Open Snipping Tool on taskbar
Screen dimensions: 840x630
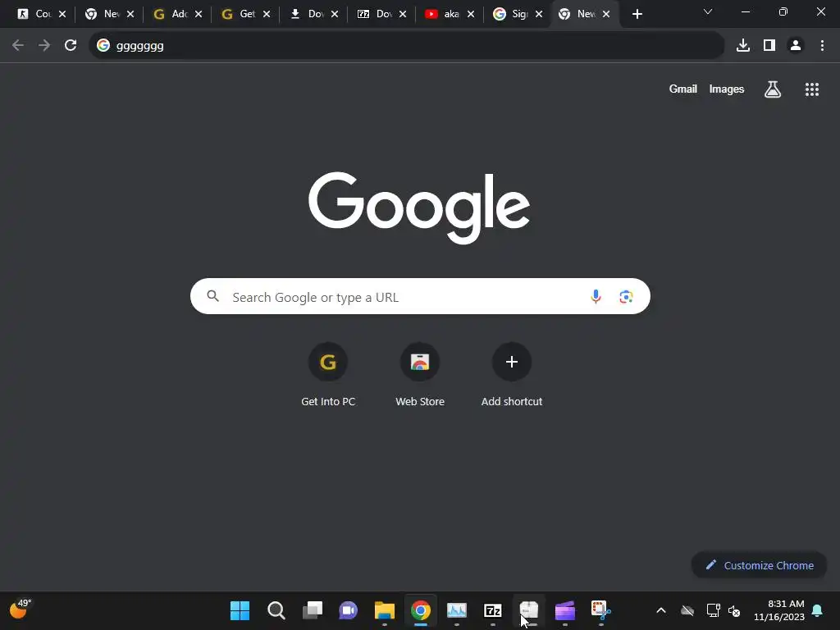coord(601,610)
